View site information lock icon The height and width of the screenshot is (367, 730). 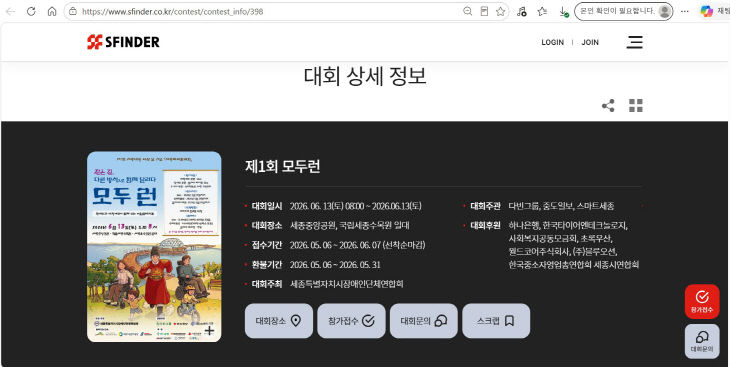point(73,12)
